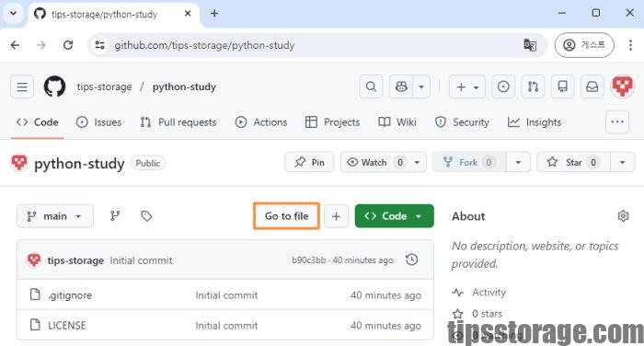
Task: Click python-study repository title
Action: tap(79, 164)
